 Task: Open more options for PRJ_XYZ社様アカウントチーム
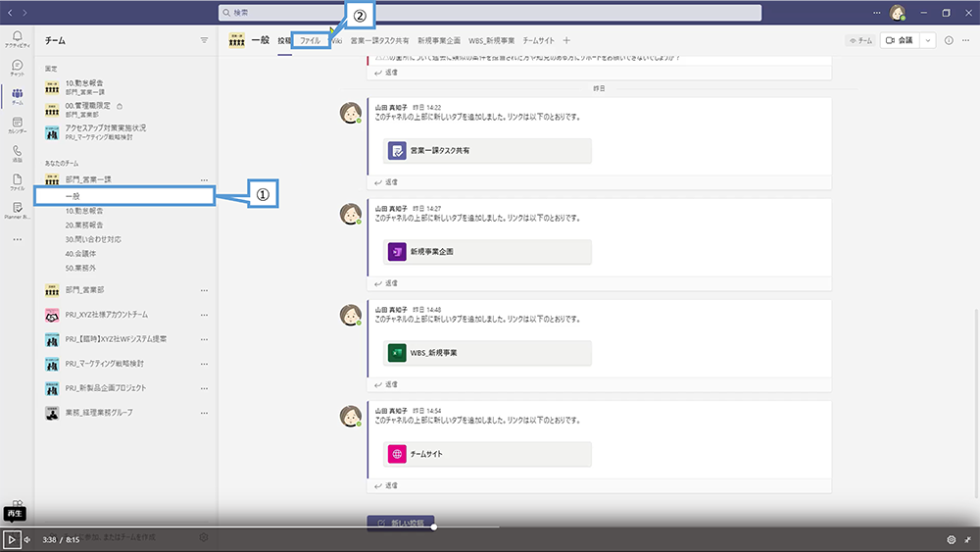[x=204, y=315]
